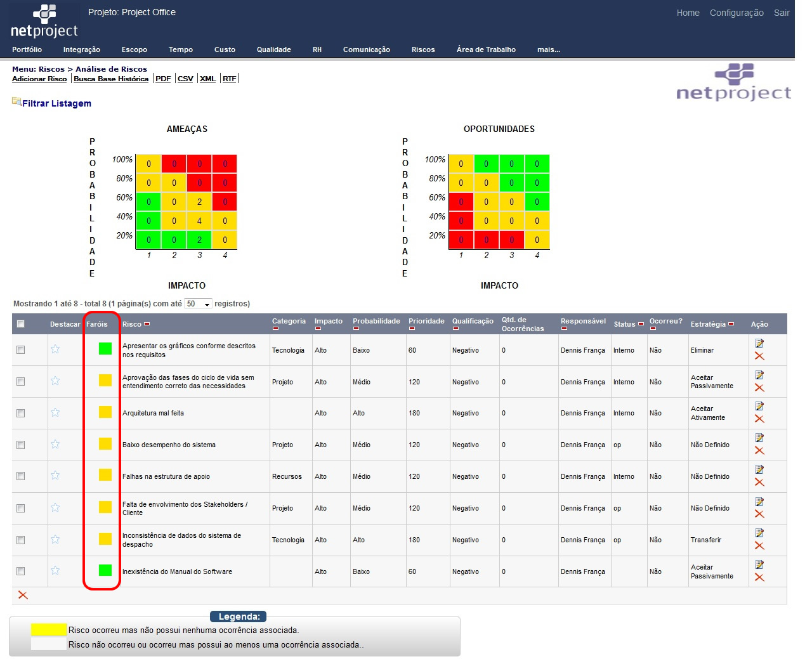The image size is (812, 659).
Task: Check 'Aprovação das fases do ciclo' checkbox
Action: click(20, 381)
